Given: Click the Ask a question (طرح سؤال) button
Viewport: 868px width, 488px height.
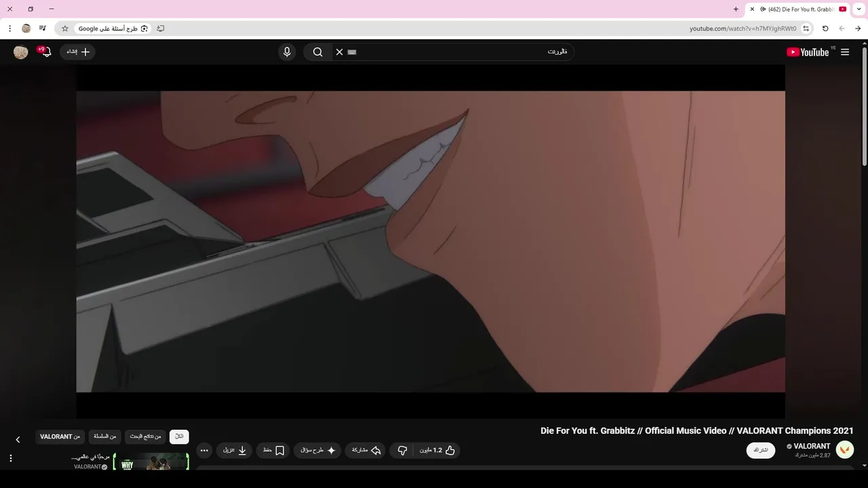Looking at the screenshot, I should click(x=319, y=450).
